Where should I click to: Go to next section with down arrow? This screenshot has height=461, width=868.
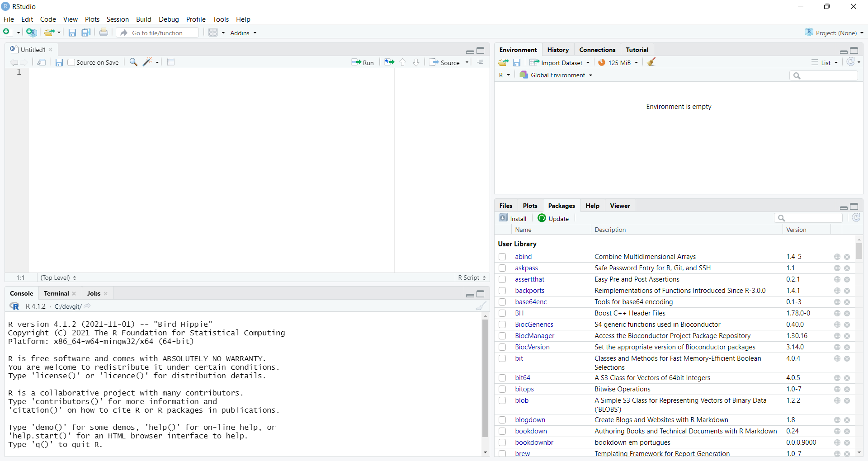click(416, 62)
